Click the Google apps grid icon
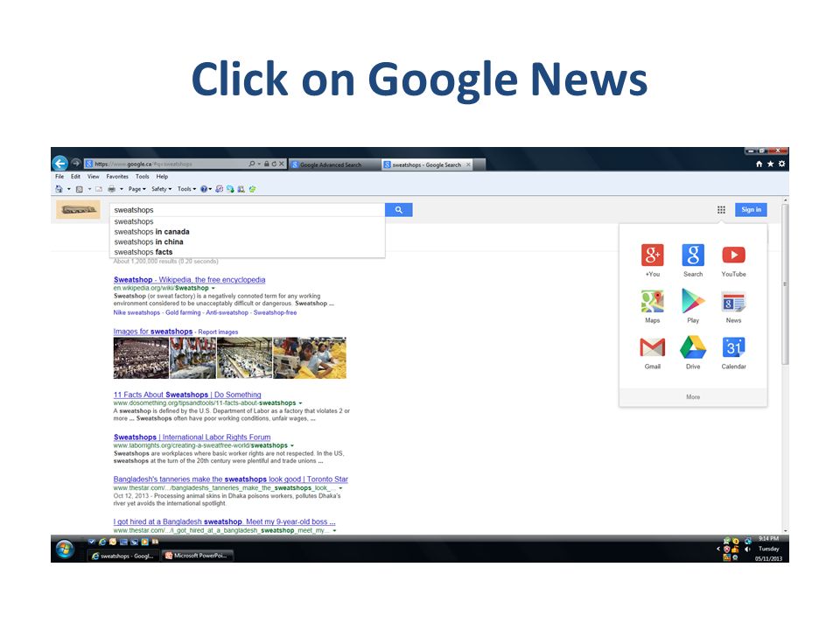The image size is (840, 630). tap(721, 209)
